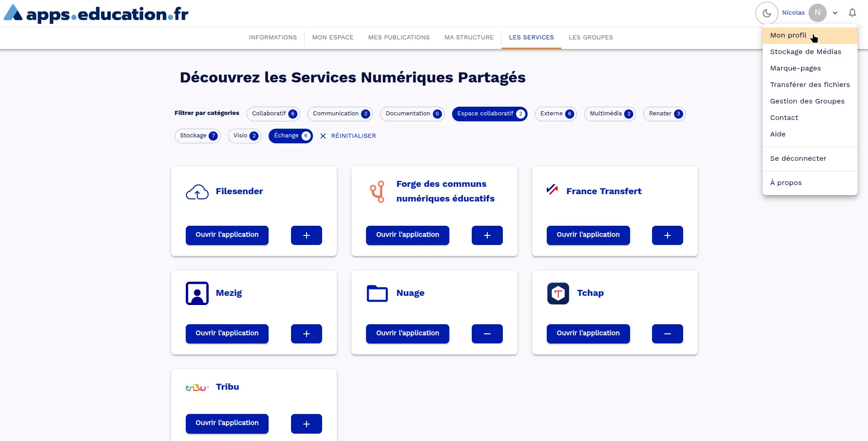Viewport: 868px width, 441px height.
Task: Add Forge des communs with plus button
Action: click(x=487, y=235)
